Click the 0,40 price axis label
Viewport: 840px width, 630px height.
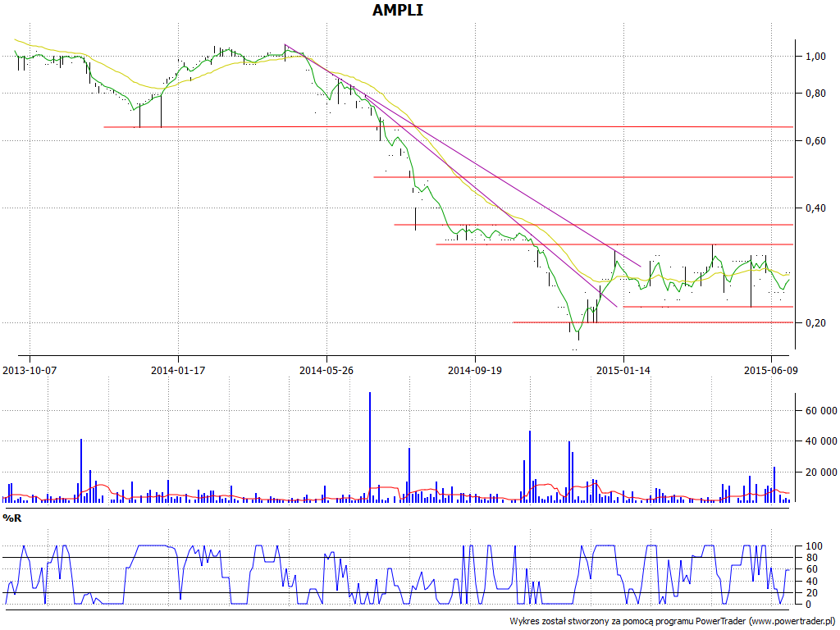coord(815,208)
